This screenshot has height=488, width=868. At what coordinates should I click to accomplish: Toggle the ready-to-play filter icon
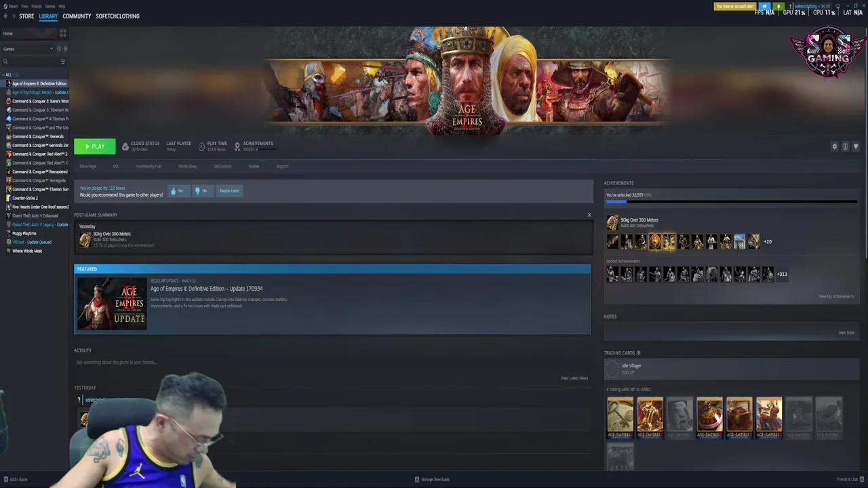[65, 49]
